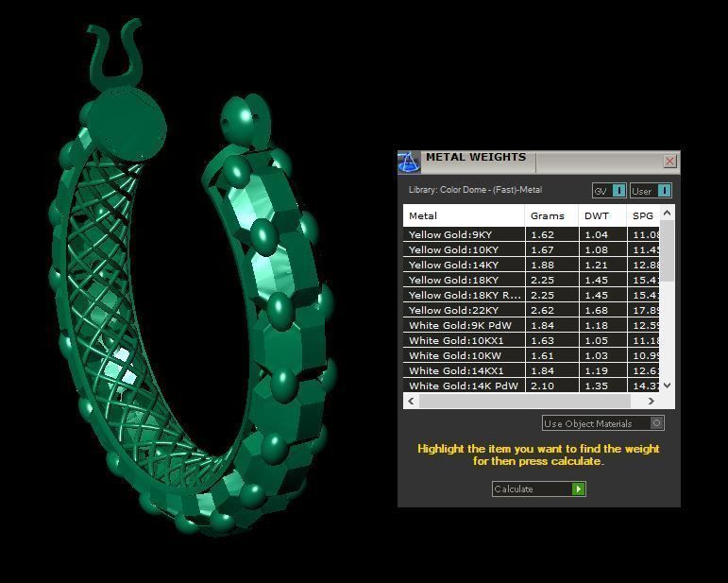This screenshot has width=728, height=583.
Task: Click the 2.10 grams value
Action: click(x=542, y=386)
